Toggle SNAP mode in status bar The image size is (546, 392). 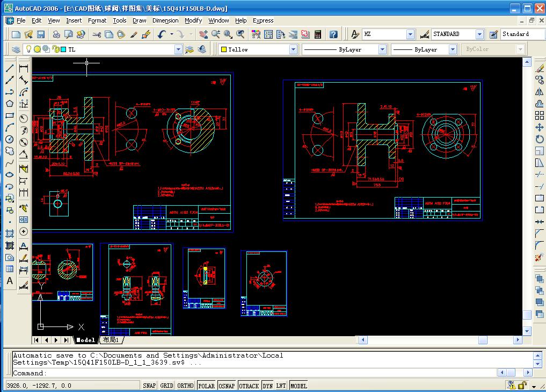pyautogui.click(x=149, y=386)
